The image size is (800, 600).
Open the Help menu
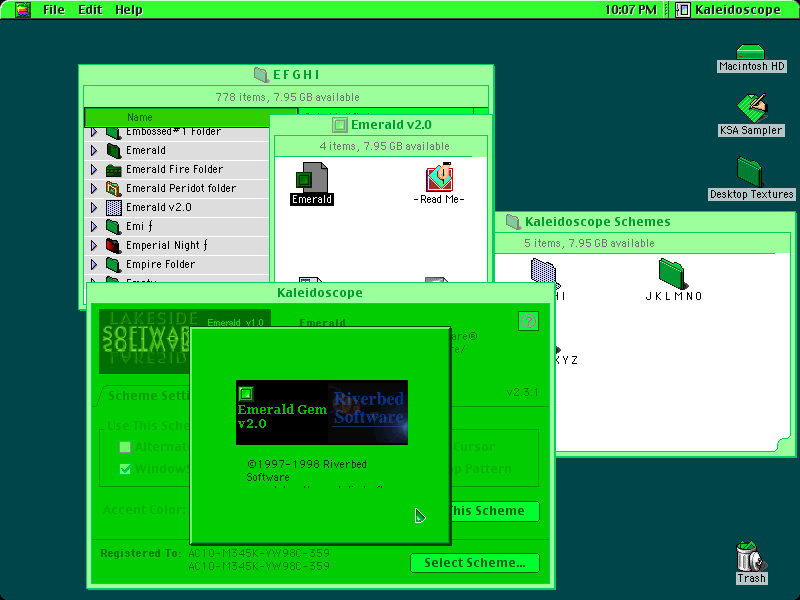(x=129, y=10)
